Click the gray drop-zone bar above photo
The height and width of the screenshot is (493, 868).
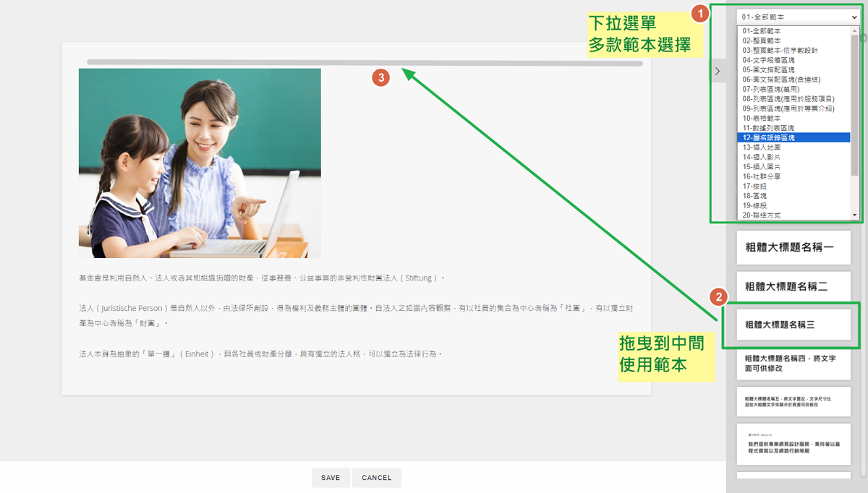point(365,63)
